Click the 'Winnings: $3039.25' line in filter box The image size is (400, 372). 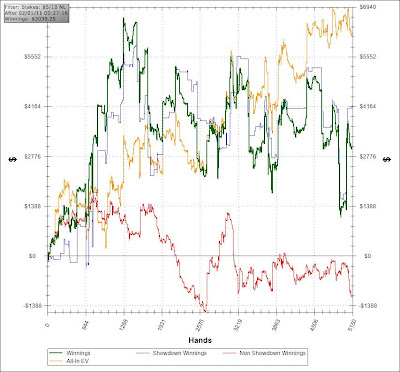pyautogui.click(x=30, y=19)
